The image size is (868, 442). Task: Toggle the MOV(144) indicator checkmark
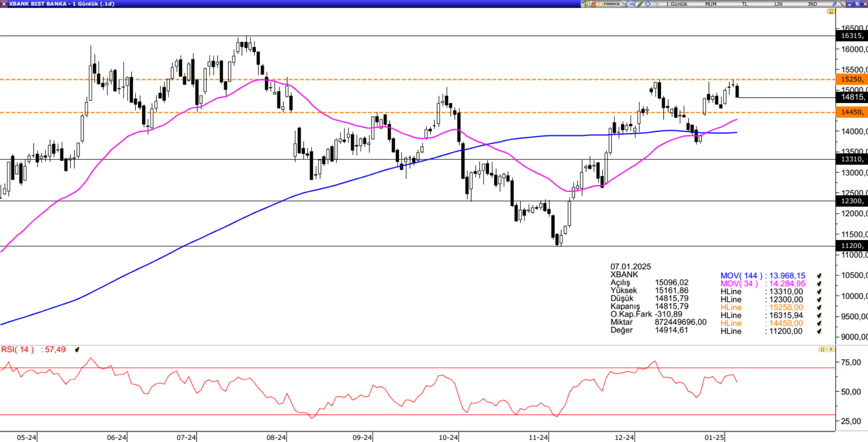819,276
